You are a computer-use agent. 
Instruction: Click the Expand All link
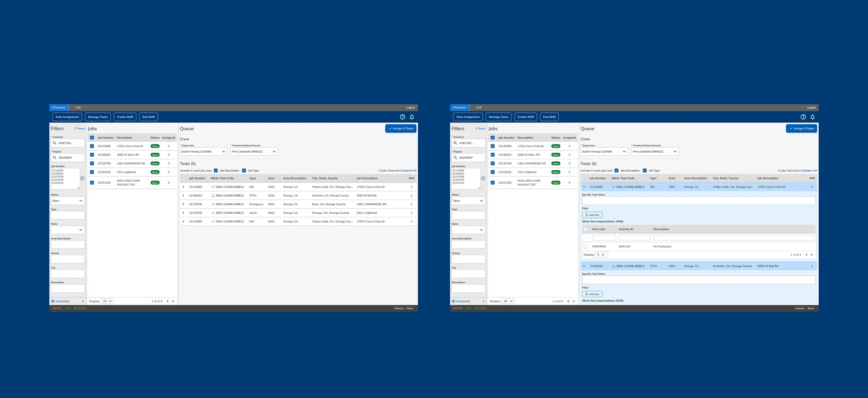[x=409, y=171]
